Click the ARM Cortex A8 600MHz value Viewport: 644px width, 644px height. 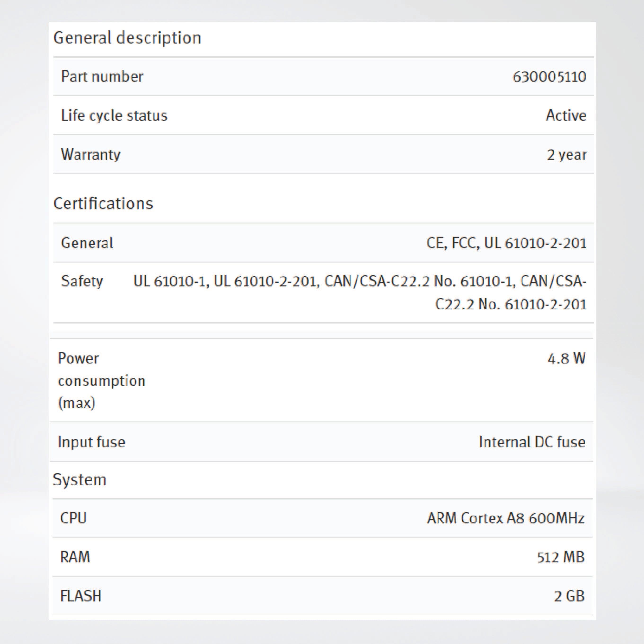506,519
